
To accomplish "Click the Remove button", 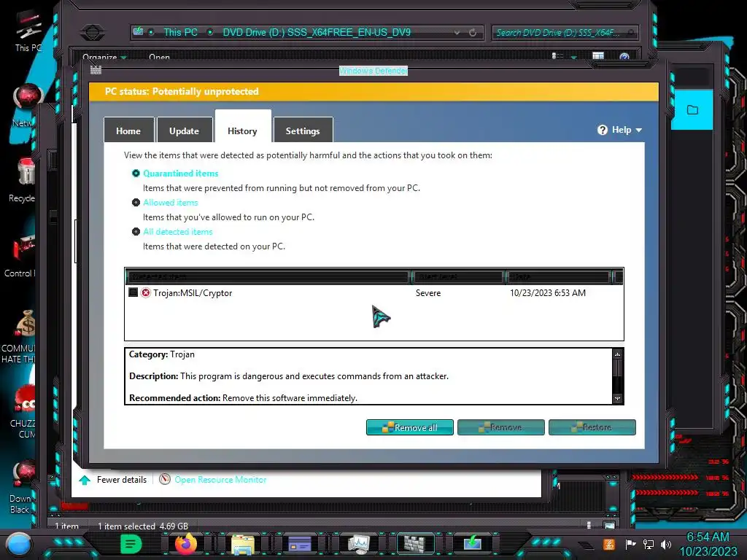I will click(500, 427).
